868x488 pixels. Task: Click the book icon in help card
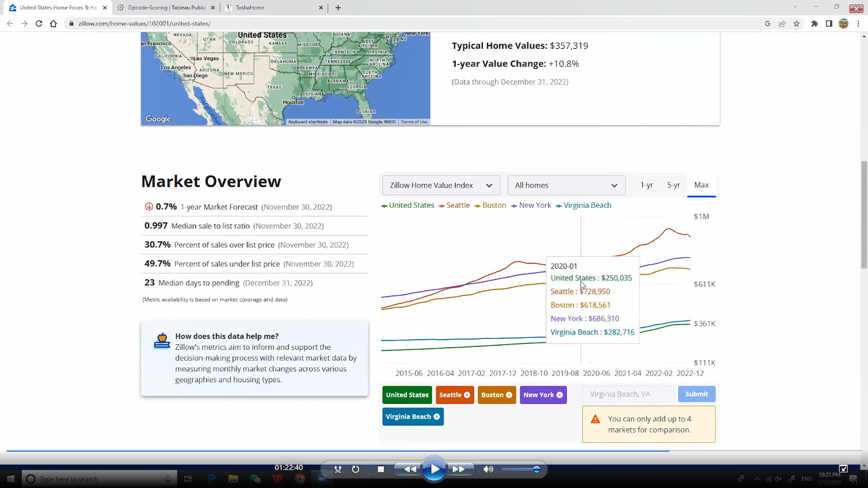(162, 341)
